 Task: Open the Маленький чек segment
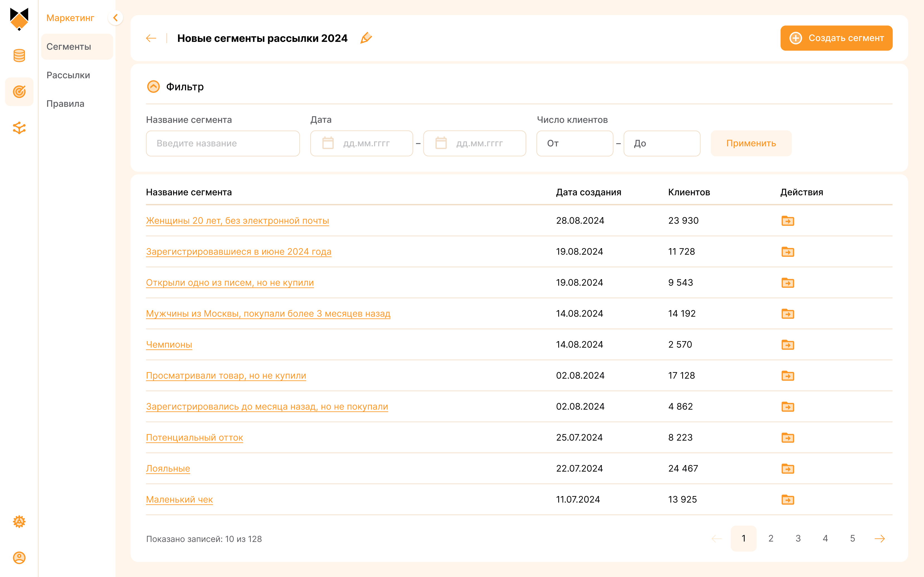point(179,499)
